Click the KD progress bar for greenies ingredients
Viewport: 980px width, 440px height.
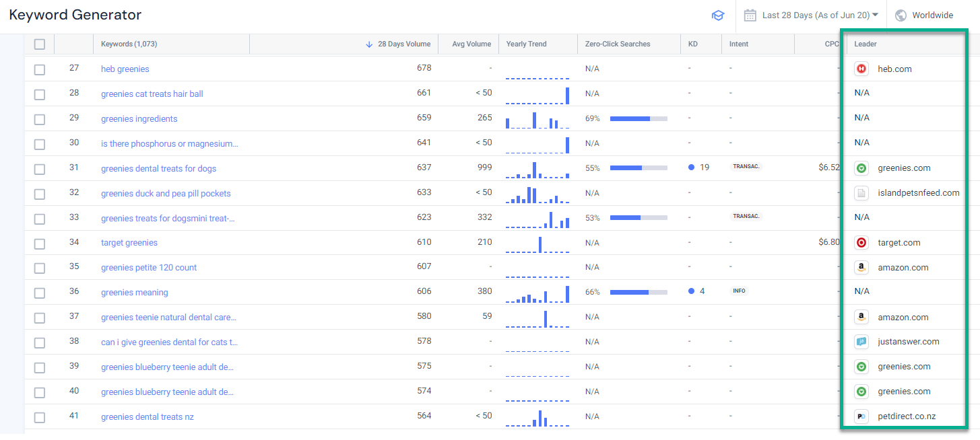639,118
